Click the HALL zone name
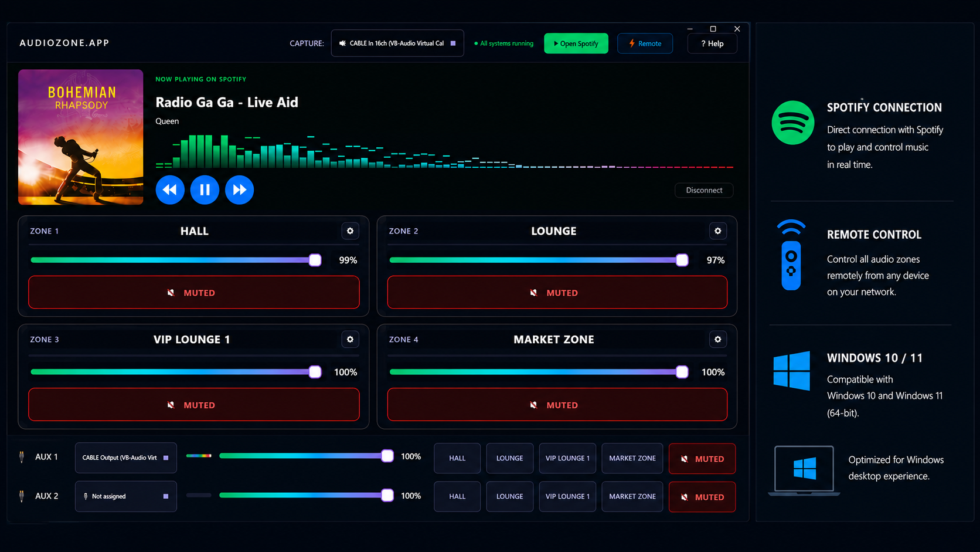Viewport: 980px width, 552px height. (194, 231)
